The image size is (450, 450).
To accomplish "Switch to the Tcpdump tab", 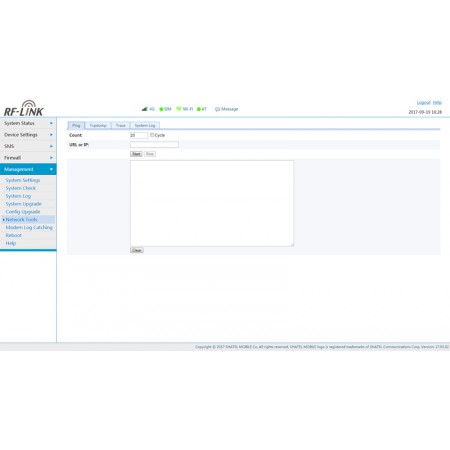I will [98, 126].
